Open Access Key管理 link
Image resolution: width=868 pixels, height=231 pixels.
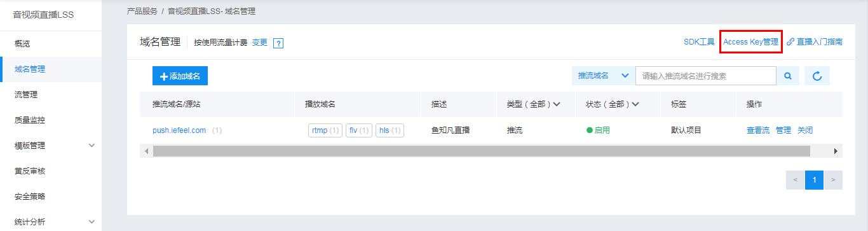750,42
